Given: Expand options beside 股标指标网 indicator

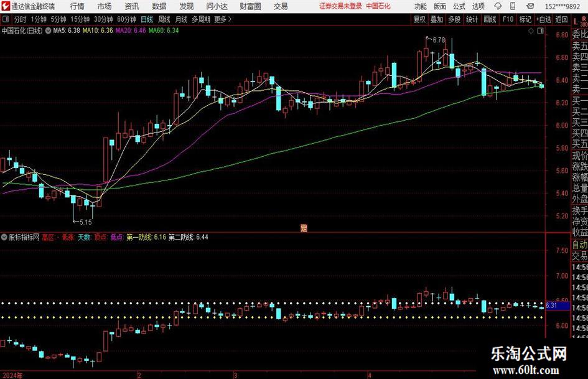Looking at the screenshot, I should [4, 237].
